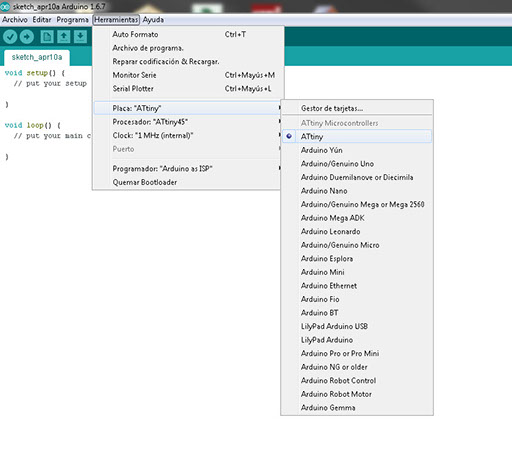Click Quemar Bootloader menu entry
Screen dimensions: 512x470
(188, 182)
